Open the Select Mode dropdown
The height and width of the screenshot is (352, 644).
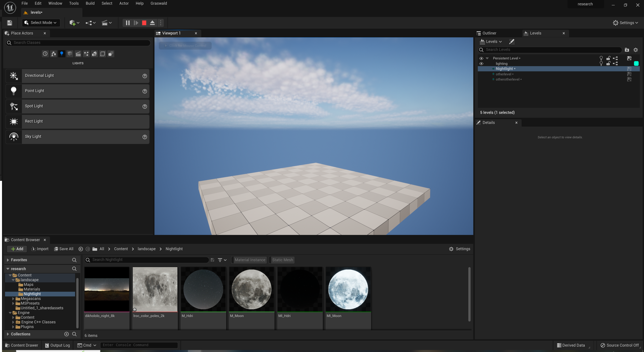tap(41, 23)
